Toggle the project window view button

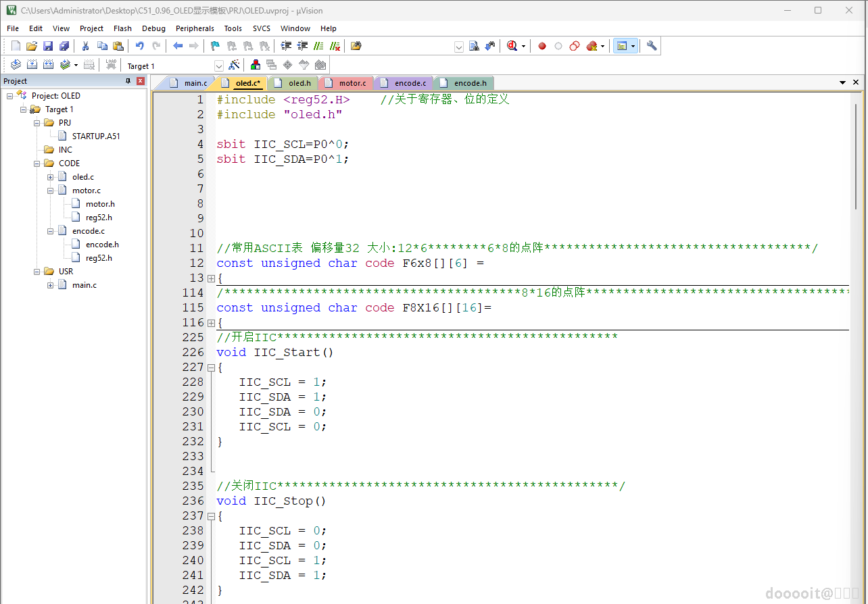[621, 46]
